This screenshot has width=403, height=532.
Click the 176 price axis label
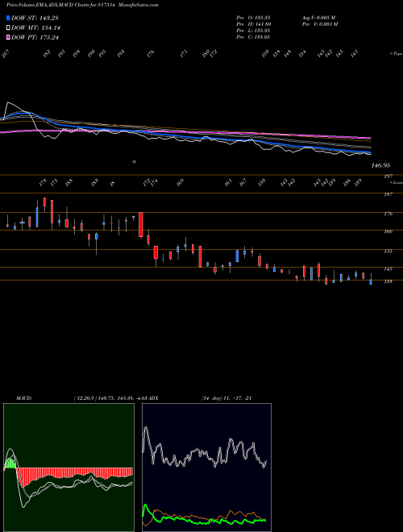pos(388,214)
